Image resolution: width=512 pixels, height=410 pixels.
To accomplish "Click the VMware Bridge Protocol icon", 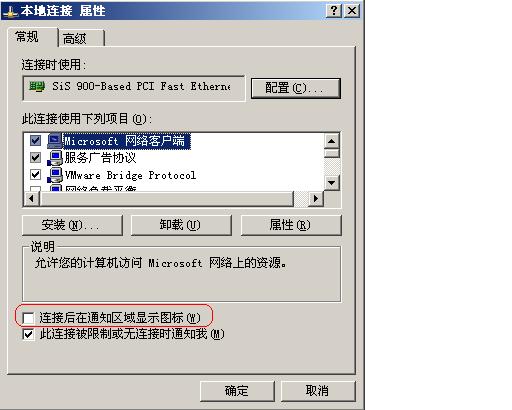I will [x=55, y=175].
